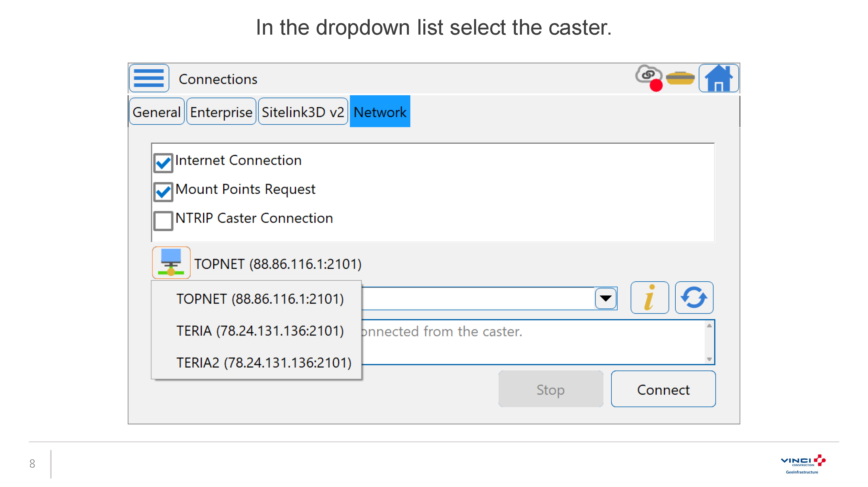The image size is (868, 487).
Task: Click the yellow GNSS receiver icon
Action: point(680,78)
